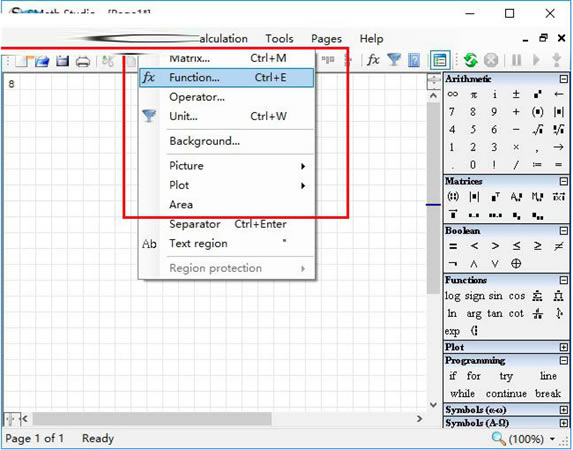The width and height of the screenshot is (573, 450).
Task: Click the funnel Unit toolbar icon
Action: point(394,60)
